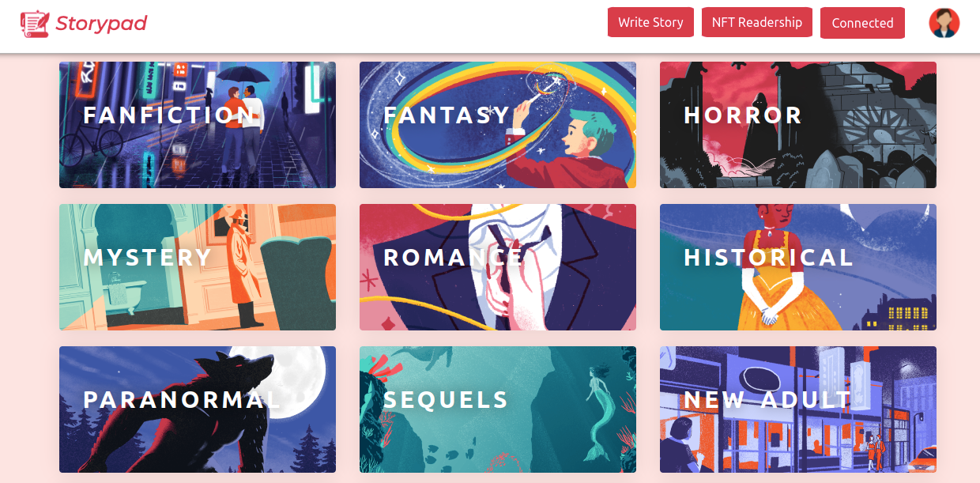Choose the Romance genre card
Image resolution: width=980 pixels, height=483 pixels.
point(498,267)
